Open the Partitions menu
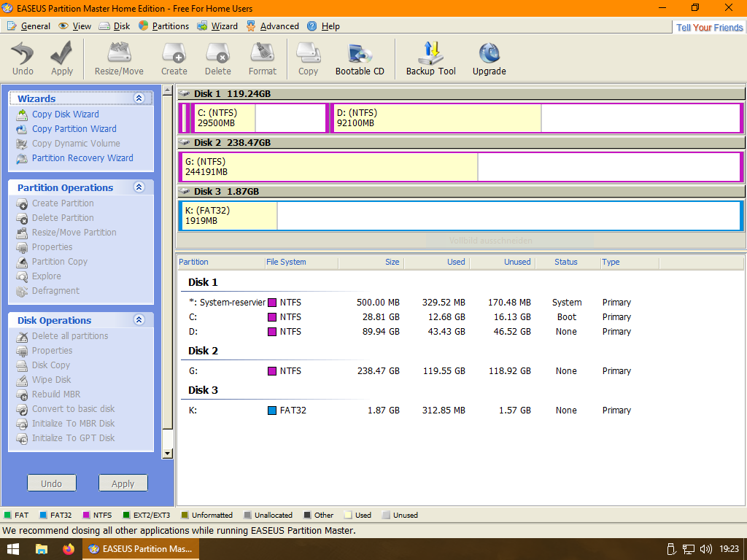The height and width of the screenshot is (560, 747). coord(164,26)
